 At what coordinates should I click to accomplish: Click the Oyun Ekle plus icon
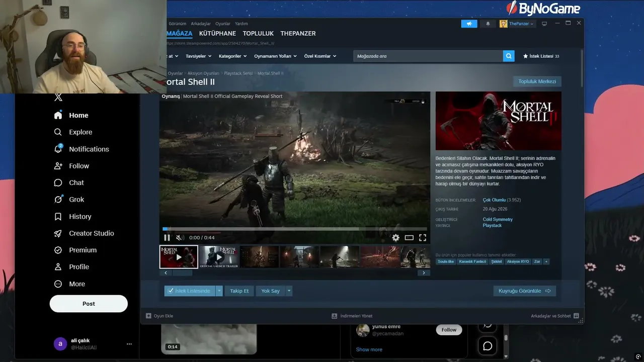pyautogui.click(x=148, y=316)
